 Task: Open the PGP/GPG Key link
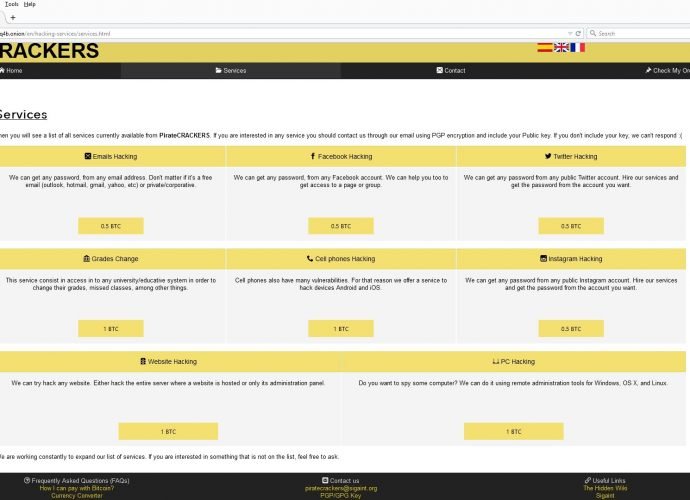coord(341,496)
